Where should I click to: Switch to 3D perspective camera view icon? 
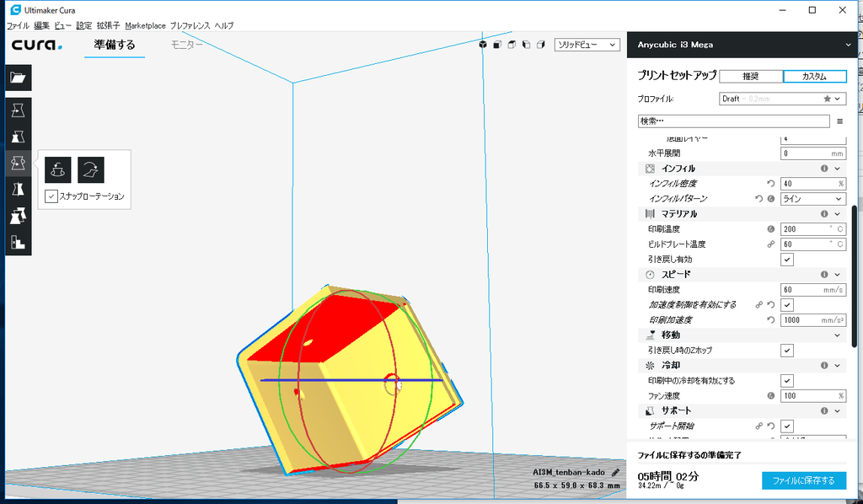483,45
